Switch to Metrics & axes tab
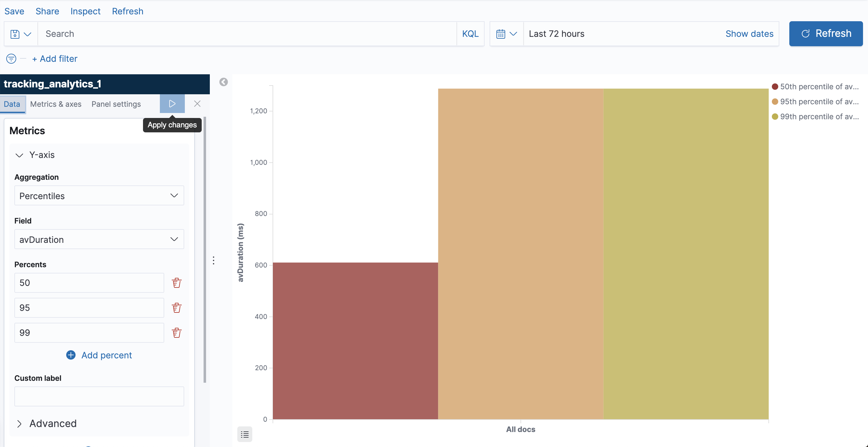This screenshot has height=447, width=868. 56,104
